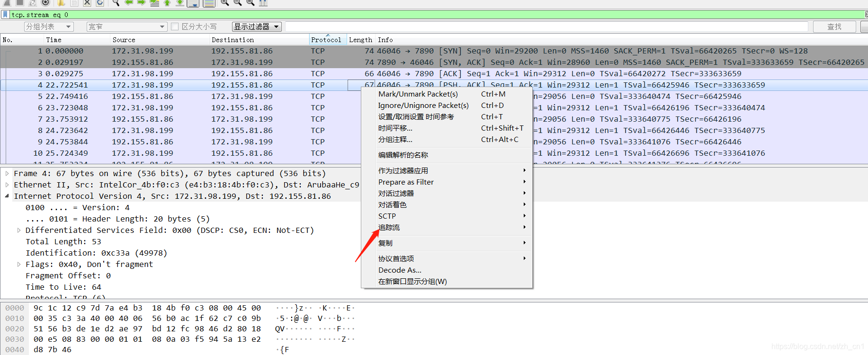
Task: Select Time to Live: 64 field
Action: click(x=63, y=287)
